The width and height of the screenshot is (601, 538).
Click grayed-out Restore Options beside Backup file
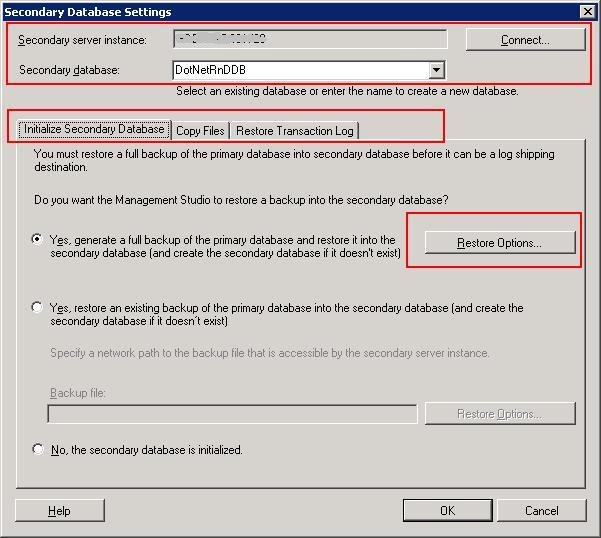499,414
